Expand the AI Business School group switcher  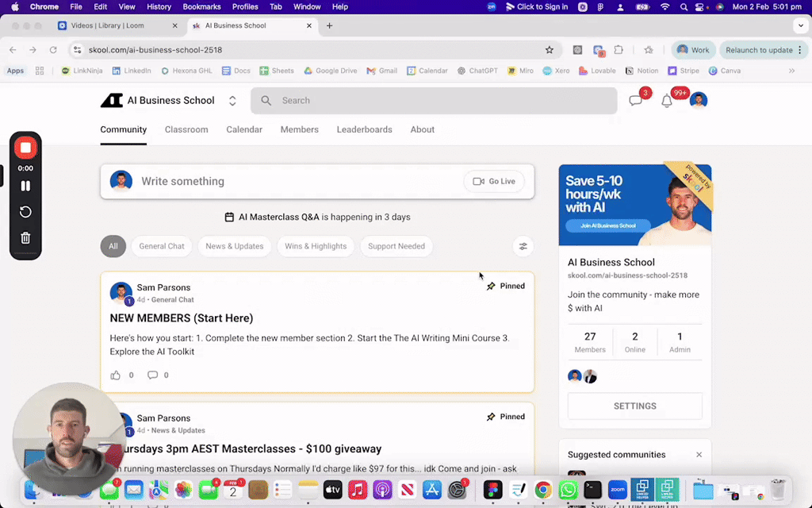tap(232, 101)
